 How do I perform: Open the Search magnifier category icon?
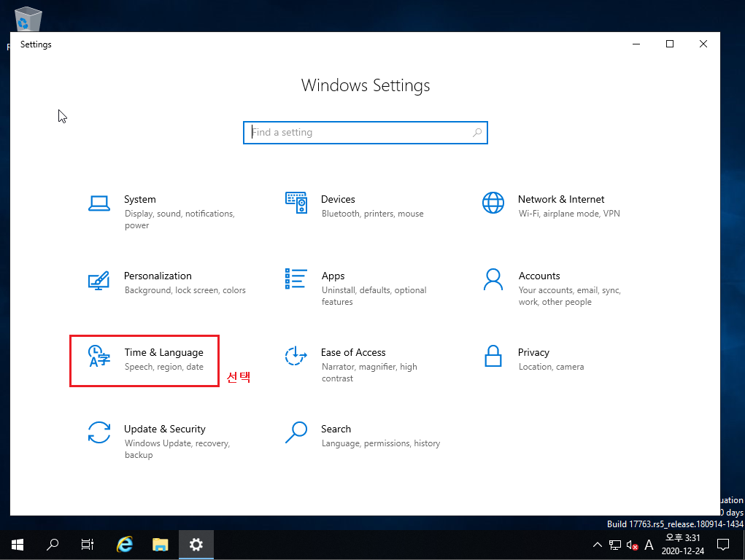click(296, 432)
